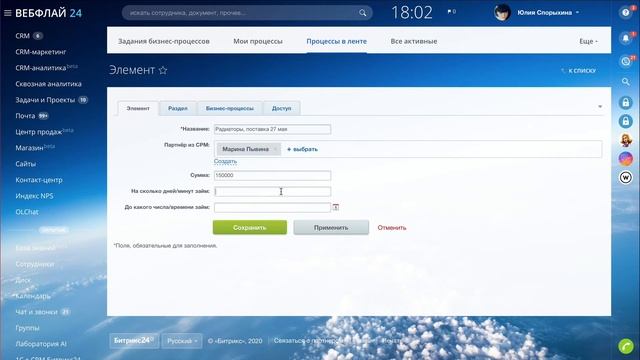Open the chat messages icon in right panel
The width and height of the screenshot is (640, 360).
tap(625, 62)
